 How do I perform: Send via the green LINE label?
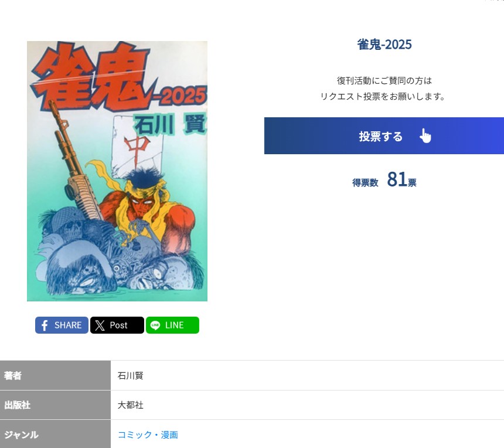pyautogui.click(x=174, y=325)
